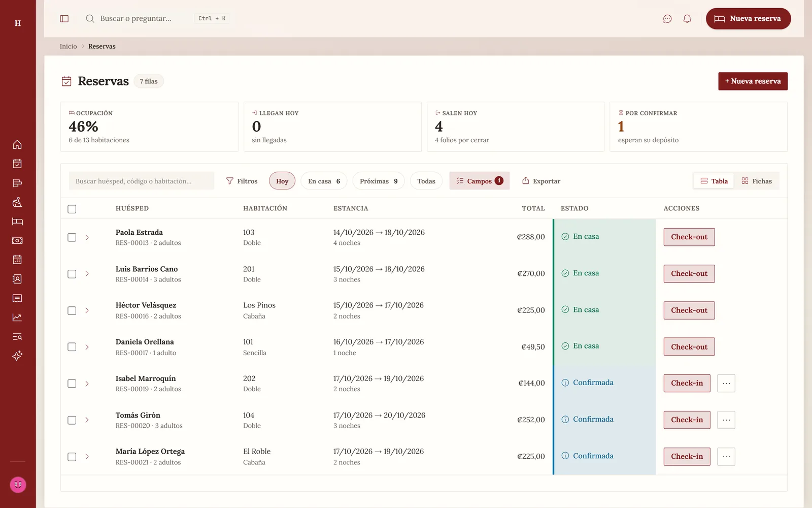
Task: Click Check-in for Tomás Girón
Action: [687, 420]
